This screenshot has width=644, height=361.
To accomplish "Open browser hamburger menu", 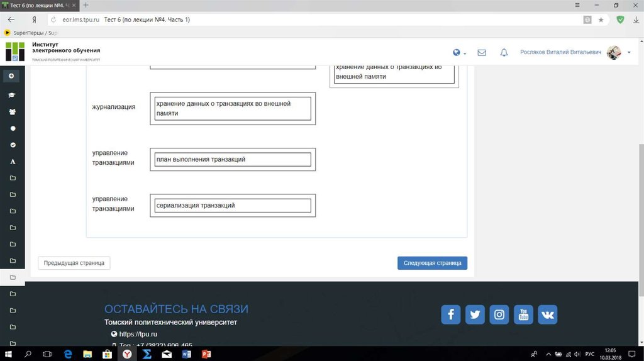I will [x=577, y=5].
